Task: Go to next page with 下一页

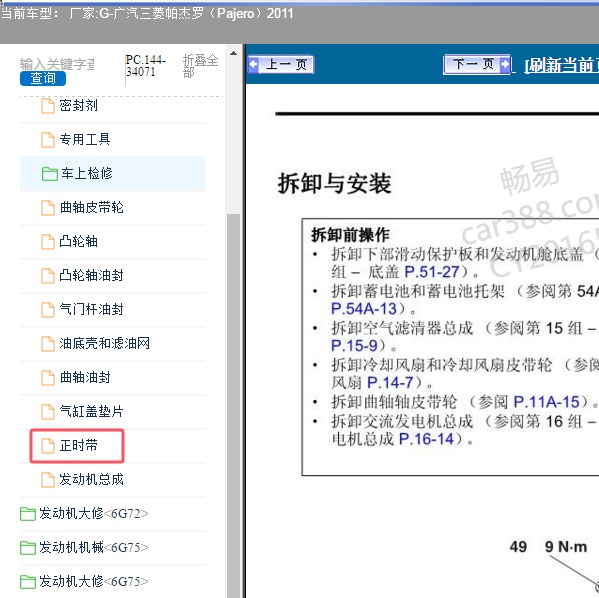Action: coord(476,64)
